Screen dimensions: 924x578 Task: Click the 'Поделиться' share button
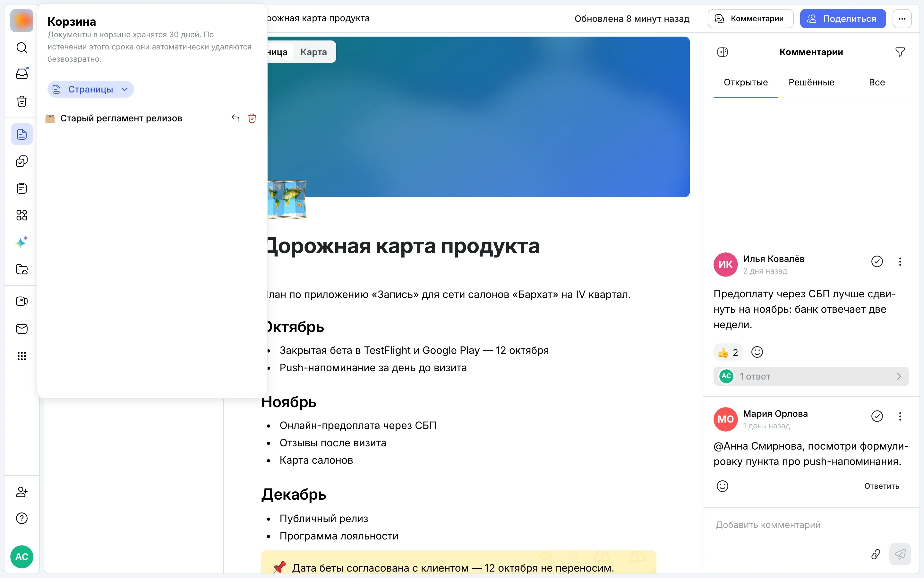click(x=843, y=19)
